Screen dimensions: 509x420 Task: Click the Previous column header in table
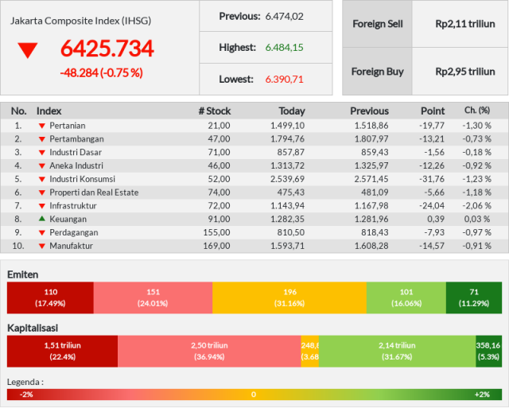369,111
